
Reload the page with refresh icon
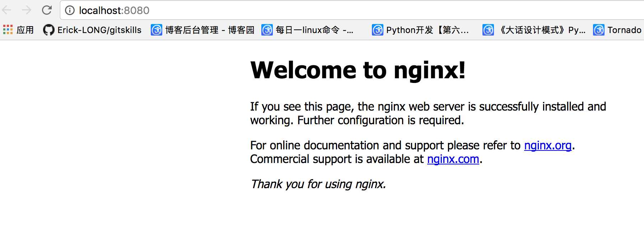(x=47, y=10)
